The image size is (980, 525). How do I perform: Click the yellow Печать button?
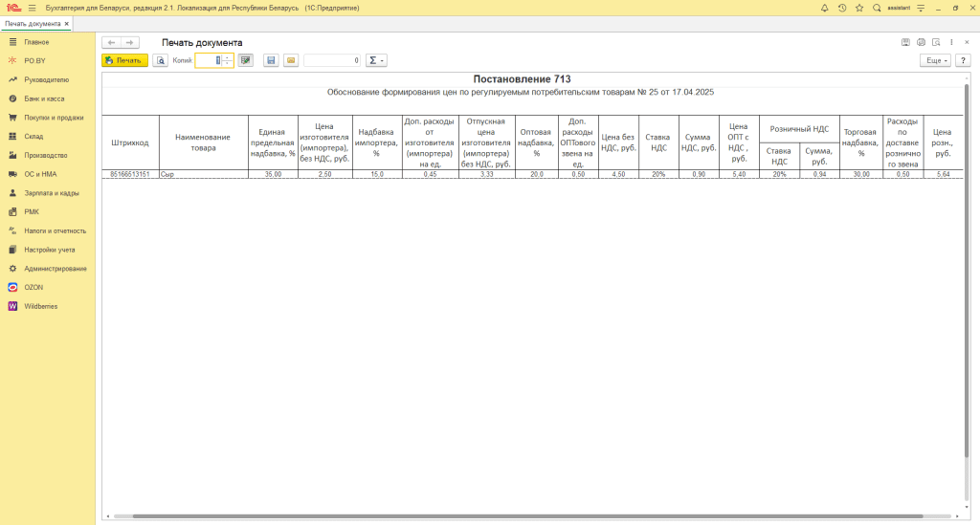tap(125, 60)
